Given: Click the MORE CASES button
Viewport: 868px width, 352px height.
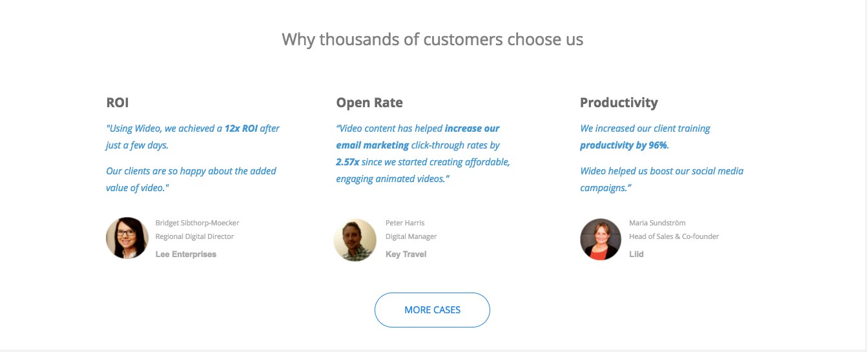Looking at the screenshot, I should click(432, 310).
